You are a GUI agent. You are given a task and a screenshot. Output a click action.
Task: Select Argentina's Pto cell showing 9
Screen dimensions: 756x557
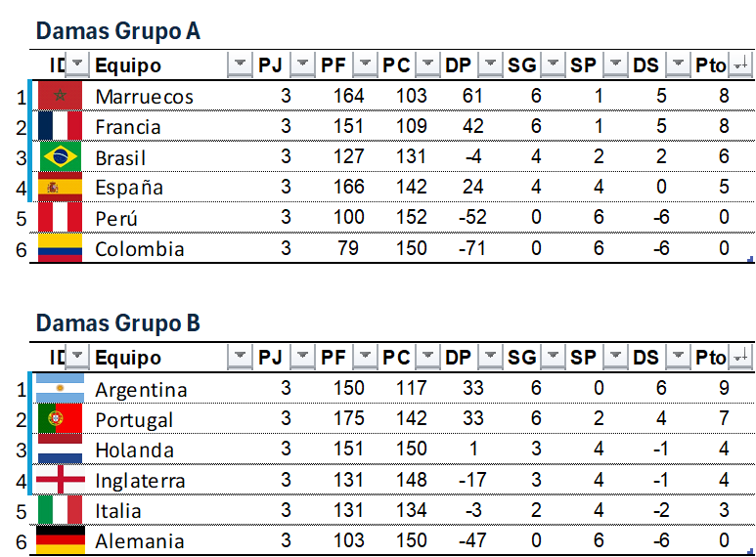click(723, 389)
